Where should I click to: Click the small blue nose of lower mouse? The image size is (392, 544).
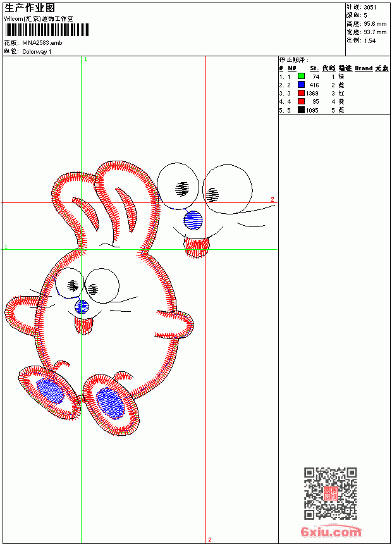tap(82, 307)
